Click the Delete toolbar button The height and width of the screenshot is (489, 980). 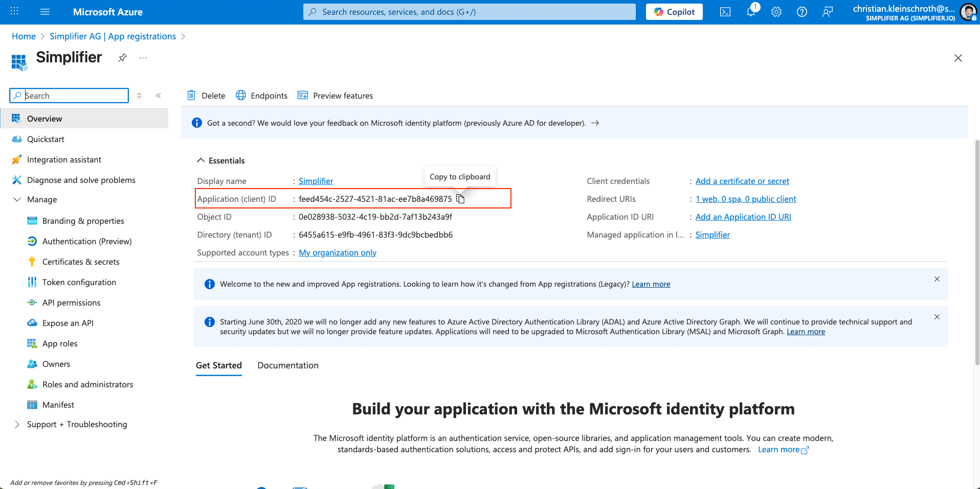[206, 96]
